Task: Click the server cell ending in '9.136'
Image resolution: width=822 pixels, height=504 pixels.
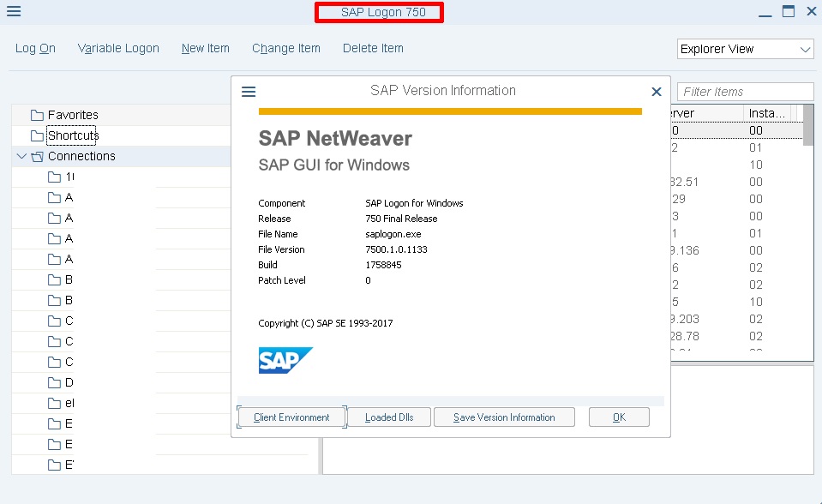Action: [x=685, y=250]
